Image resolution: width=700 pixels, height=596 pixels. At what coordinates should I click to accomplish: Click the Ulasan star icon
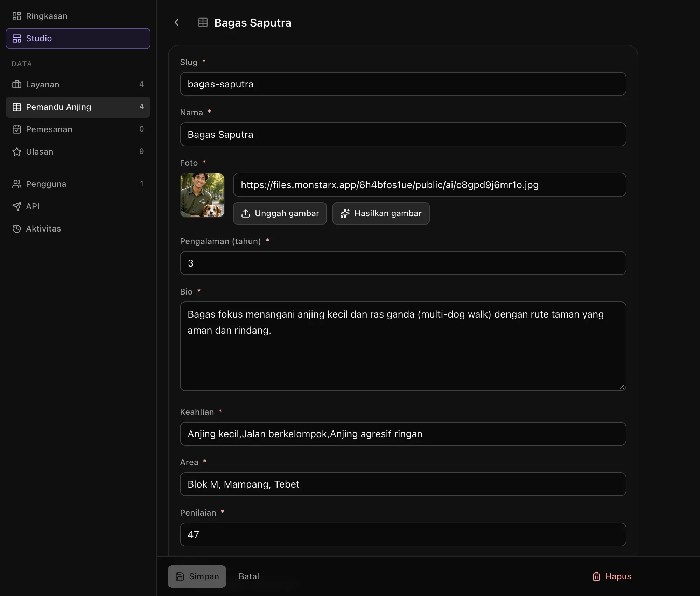click(16, 152)
